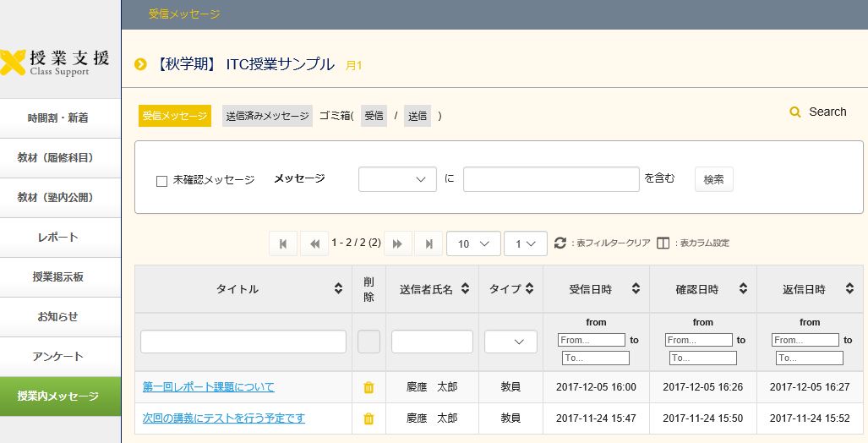868x443 pixels.
Task: Switch to 送信済みメッセージ tab
Action: 267,116
